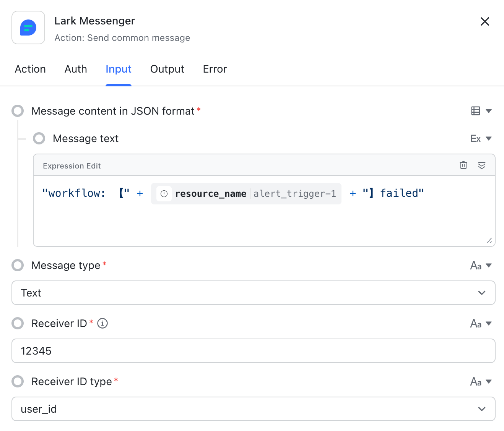
Task: Collapse the expression editor using the double-chevron icon
Action: (x=481, y=165)
